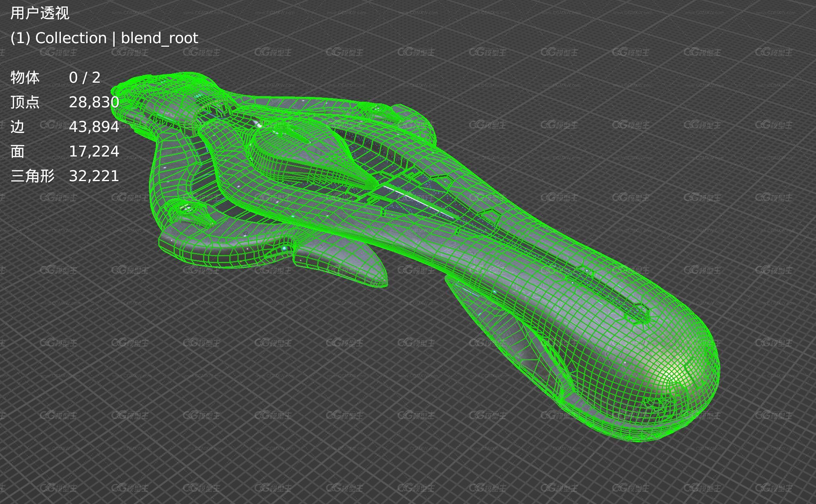Screen dimensions: 816x504
Task: Click the '顶点' stat label
Action: click(x=25, y=102)
